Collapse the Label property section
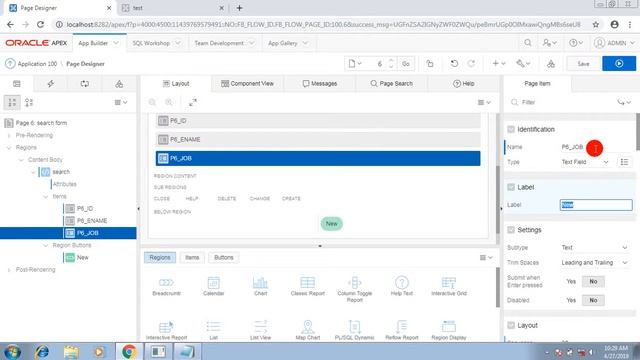The image size is (640, 360). (511, 187)
